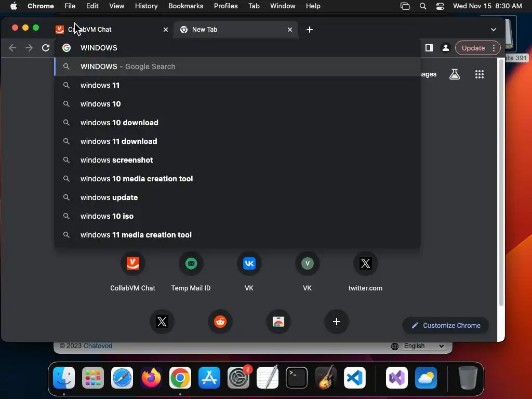Click the new tab page scrollbar

coord(501,183)
